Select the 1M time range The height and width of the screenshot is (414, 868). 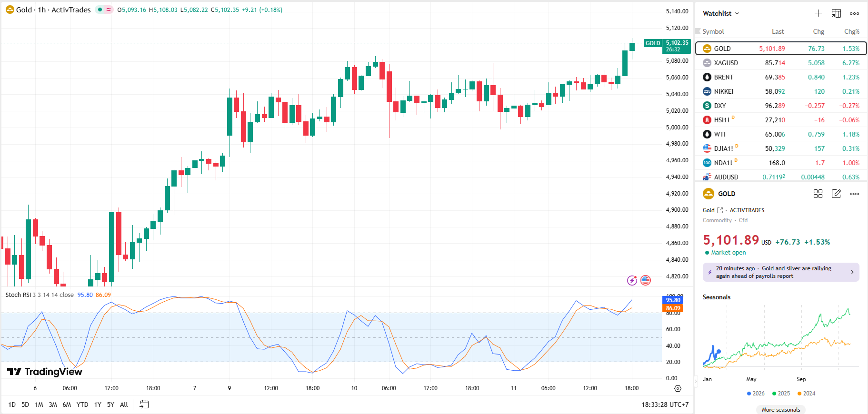[39, 404]
